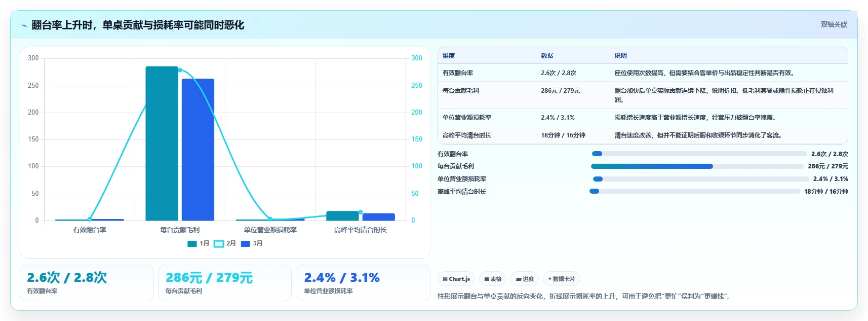Click the progress list value 18分钟 / 16分钟

pyautogui.click(x=826, y=192)
